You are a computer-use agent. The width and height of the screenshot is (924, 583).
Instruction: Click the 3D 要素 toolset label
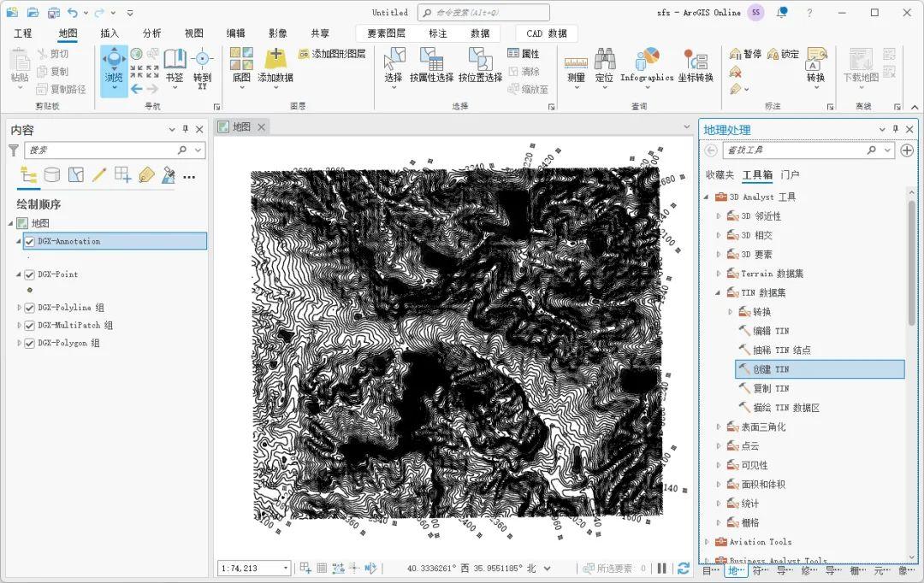pos(756,255)
